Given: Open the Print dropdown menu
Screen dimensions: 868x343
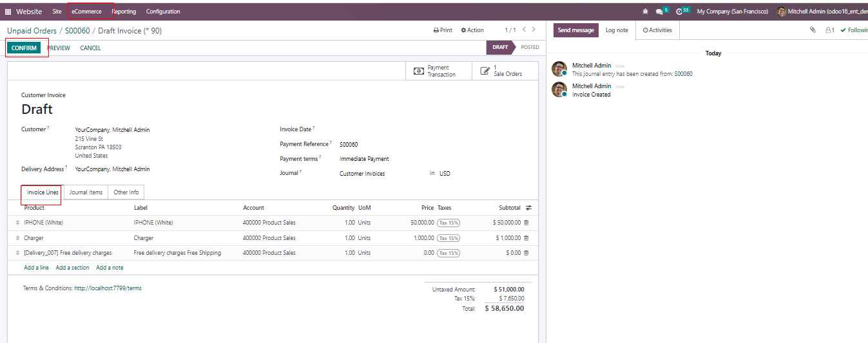Looking at the screenshot, I should coord(443,30).
